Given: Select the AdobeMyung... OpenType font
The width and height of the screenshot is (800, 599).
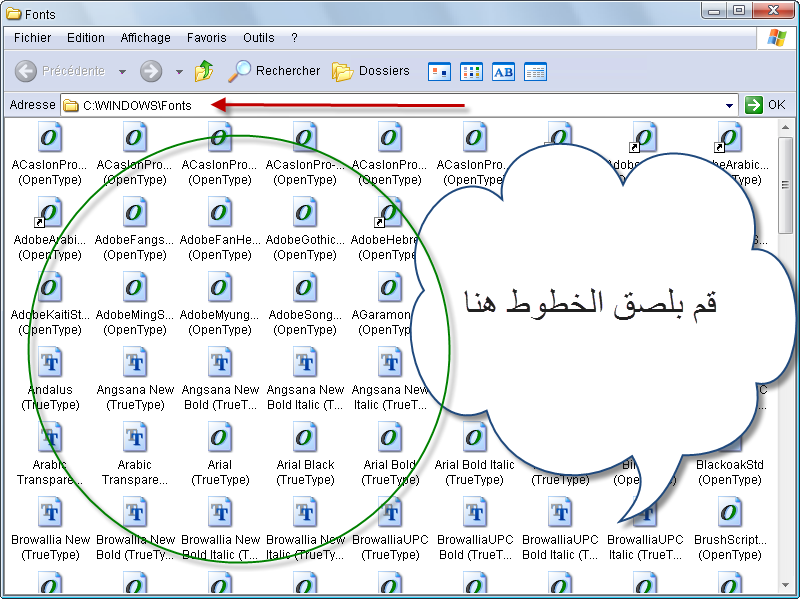Looking at the screenshot, I should (x=220, y=303).
